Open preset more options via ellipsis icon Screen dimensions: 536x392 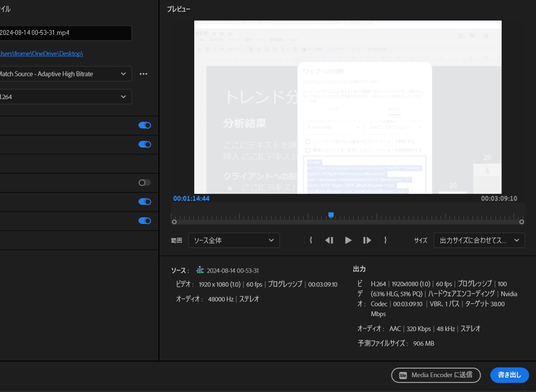[143, 74]
